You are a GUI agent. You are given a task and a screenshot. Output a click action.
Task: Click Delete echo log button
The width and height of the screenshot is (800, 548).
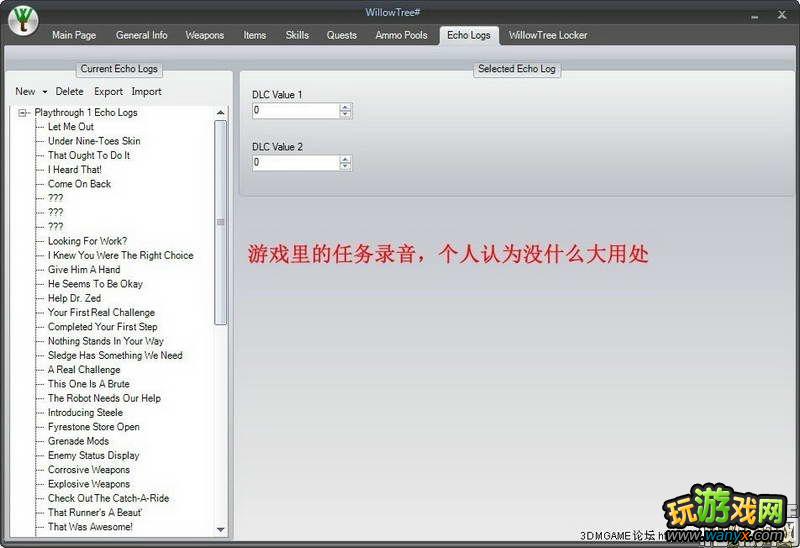tap(69, 91)
